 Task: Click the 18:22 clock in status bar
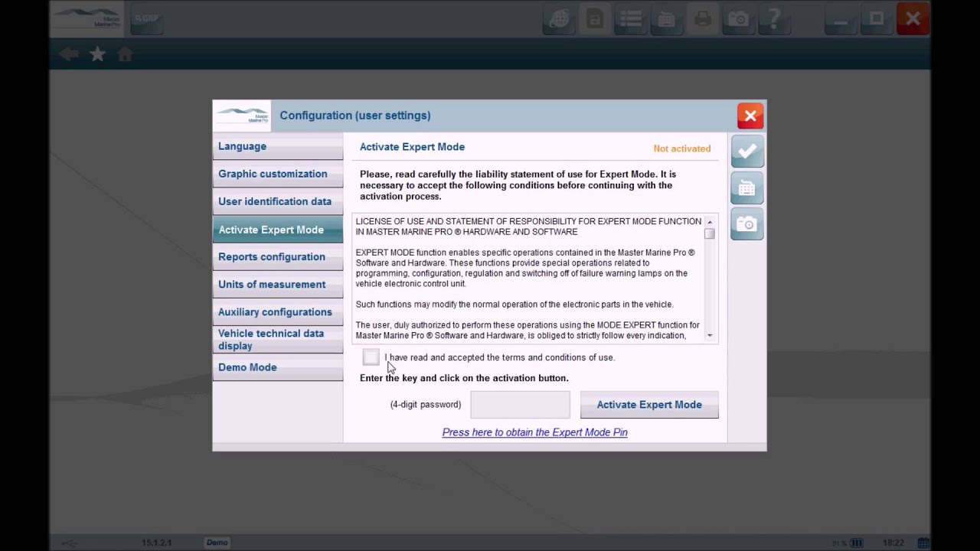pyautogui.click(x=893, y=543)
